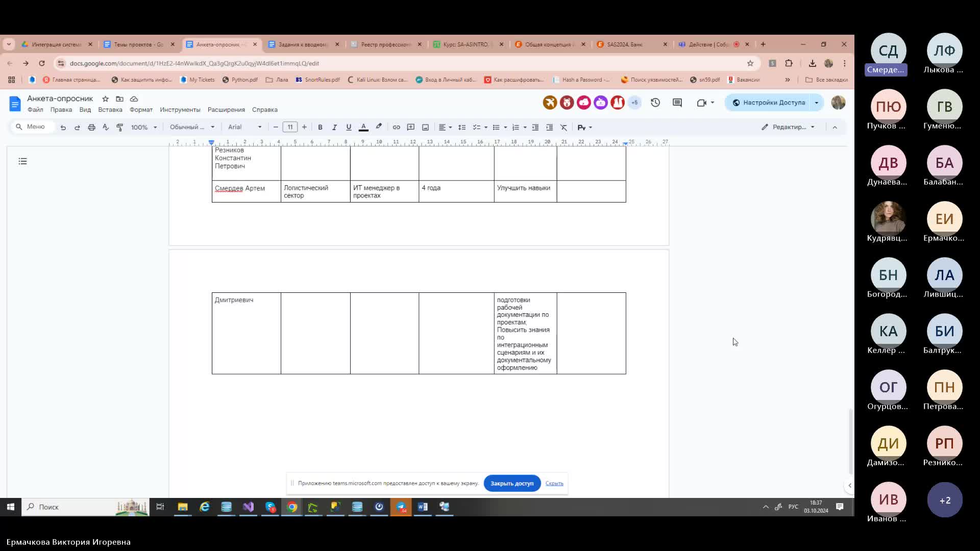
Task: Click the Move to folder icon
Action: pos(119,99)
